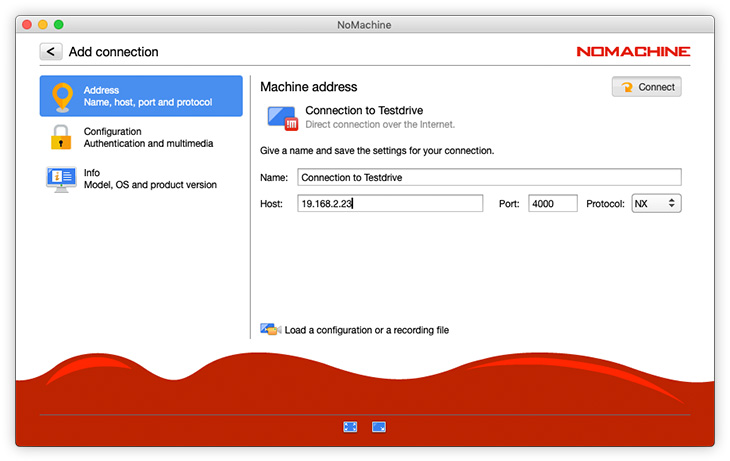Viewport: 730px width, 461px height.
Task: Click the resize window icon at bottom
Action: tap(379, 427)
